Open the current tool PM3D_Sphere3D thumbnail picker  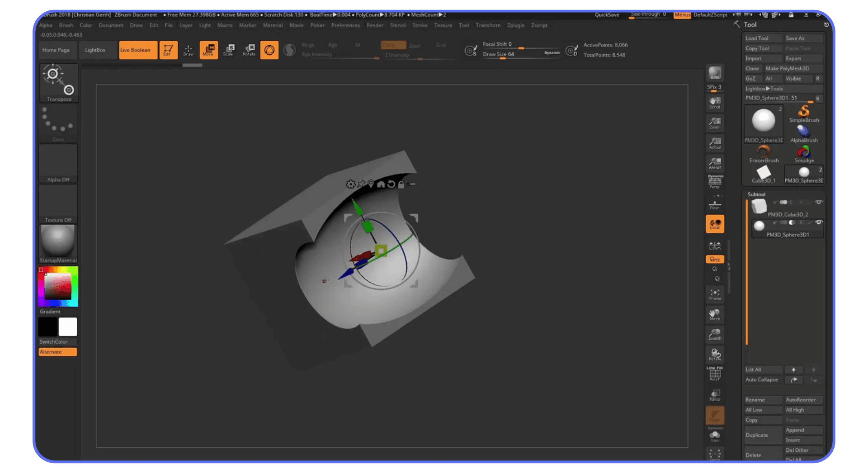(x=764, y=123)
